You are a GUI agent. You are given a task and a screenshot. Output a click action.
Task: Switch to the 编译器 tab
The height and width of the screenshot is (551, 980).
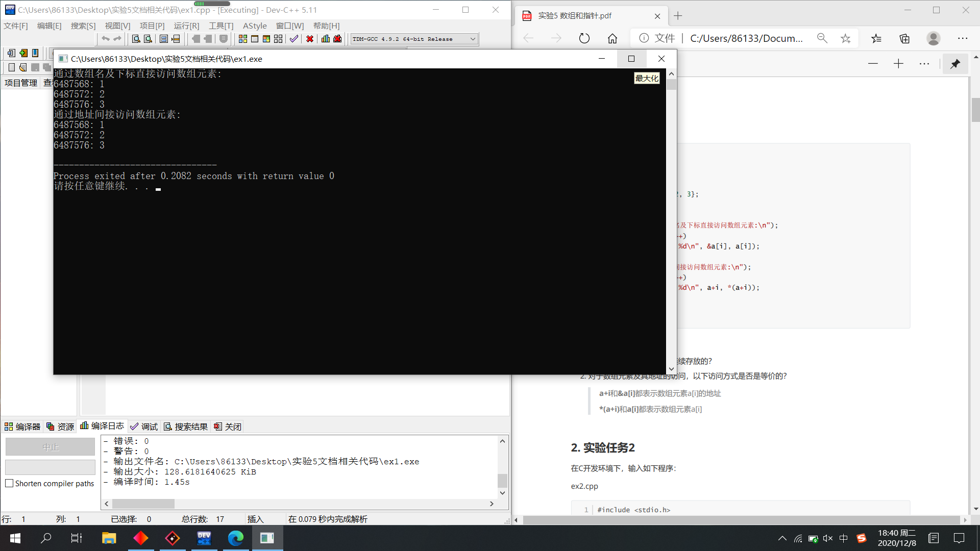pyautogui.click(x=22, y=427)
